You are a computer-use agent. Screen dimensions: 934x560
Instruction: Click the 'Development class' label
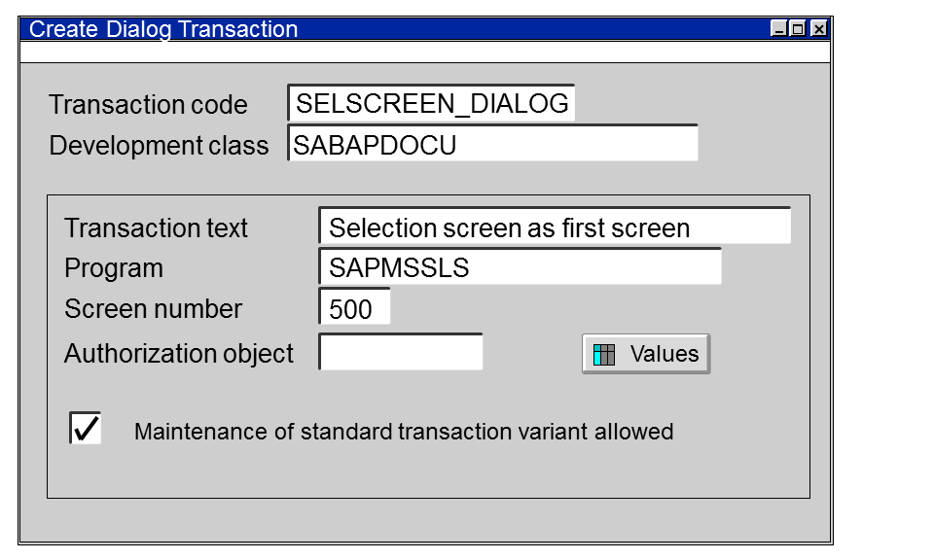159,146
